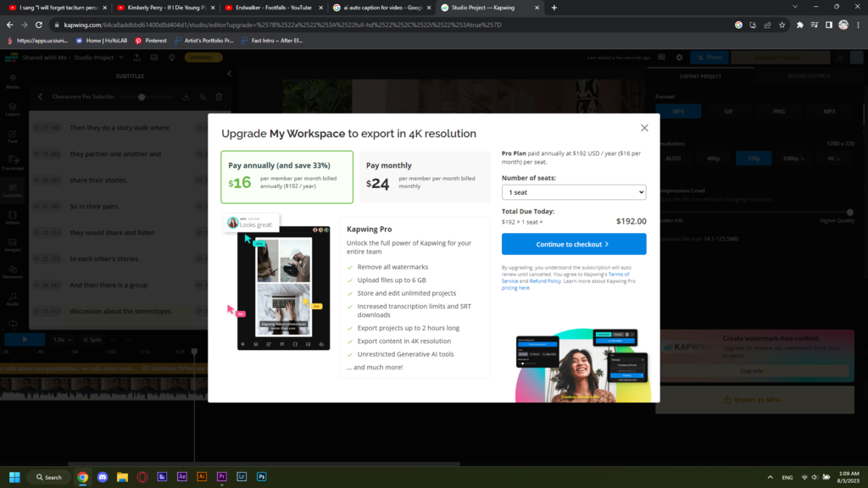Select subtitle 'Then they do a story walk where'
Image resolution: width=868 pixels, height=488 pixels.
pos(120,128)
